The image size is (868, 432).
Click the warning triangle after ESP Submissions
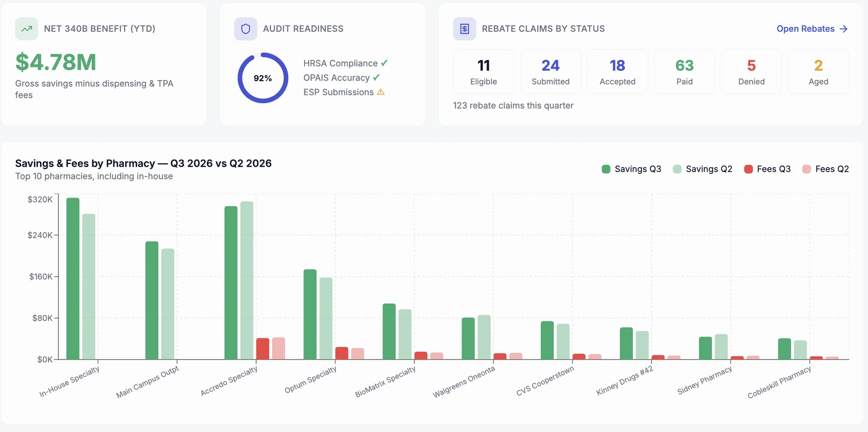381,92
